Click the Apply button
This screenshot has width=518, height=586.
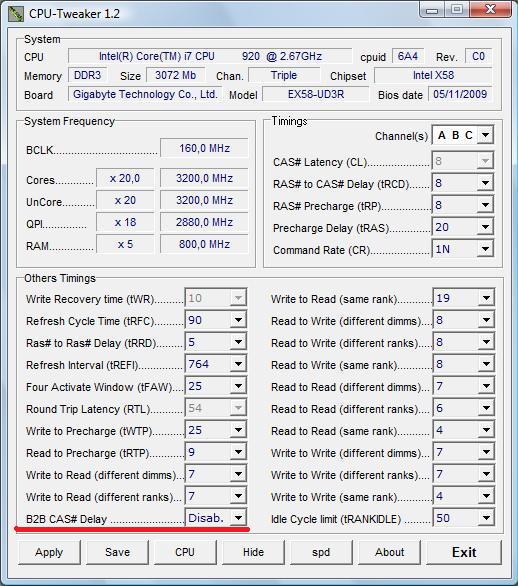tap(49, 552)
